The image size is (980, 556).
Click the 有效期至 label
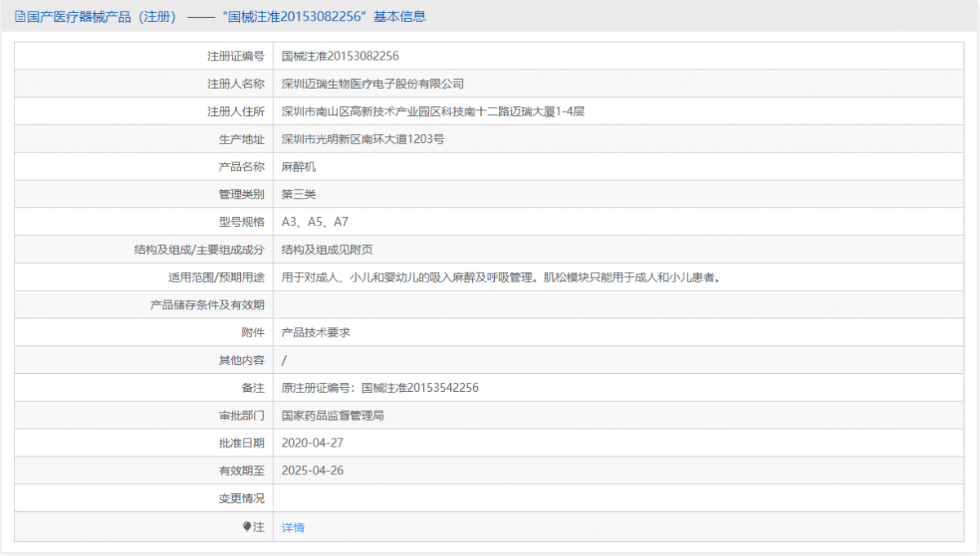click(x=242, y=471)
